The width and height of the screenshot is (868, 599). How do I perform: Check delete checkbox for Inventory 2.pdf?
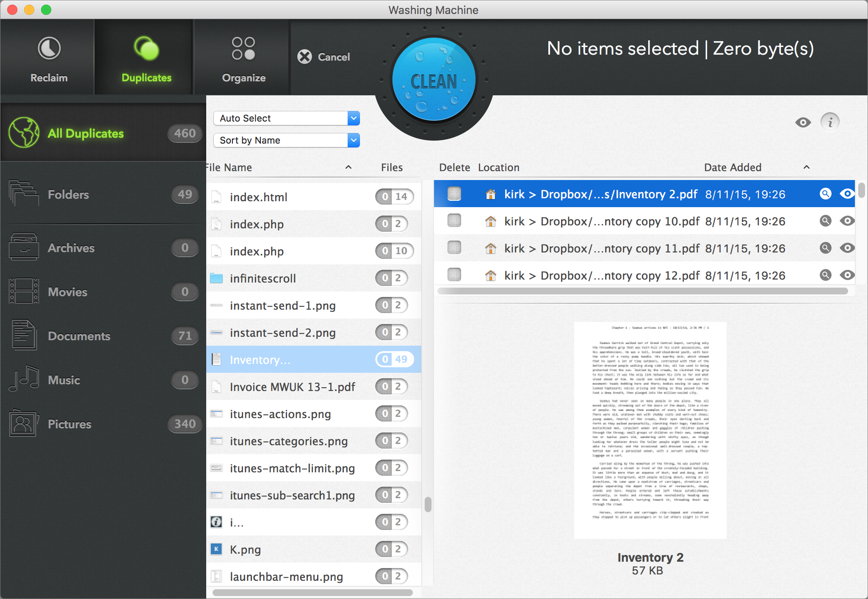pyautogui.click(x=454, y=194)
